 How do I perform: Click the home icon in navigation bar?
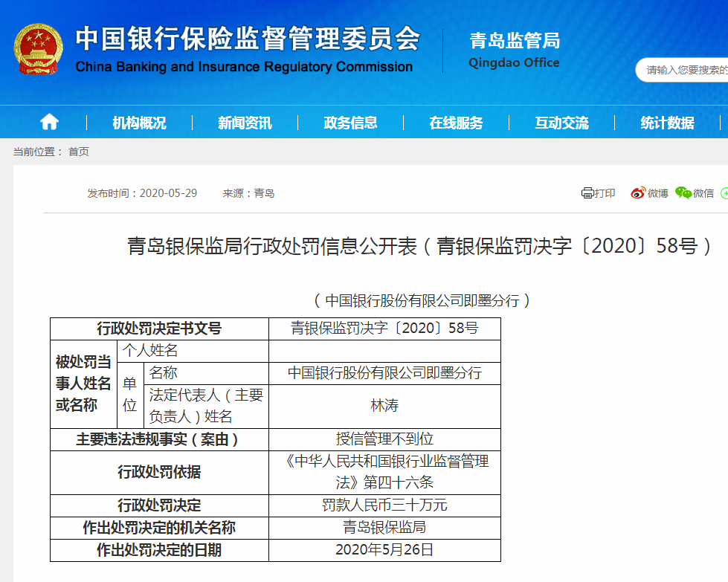point(49,123)
